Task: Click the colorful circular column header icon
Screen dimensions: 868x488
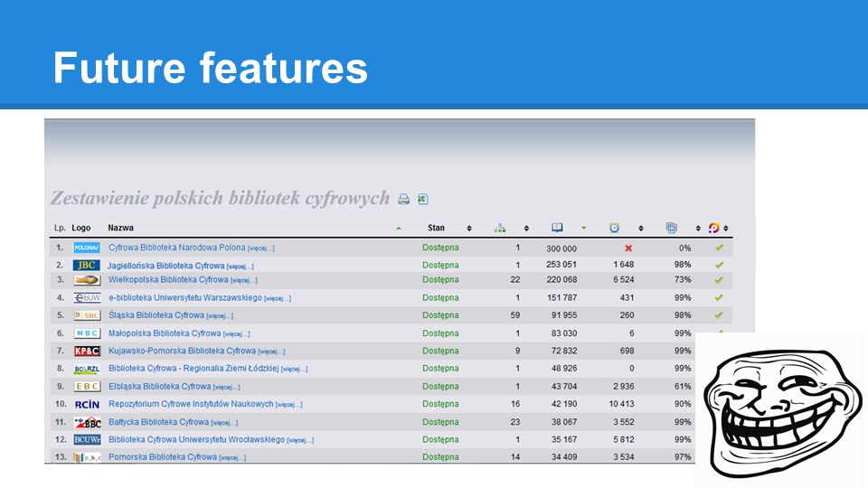Action: point(714,228)
